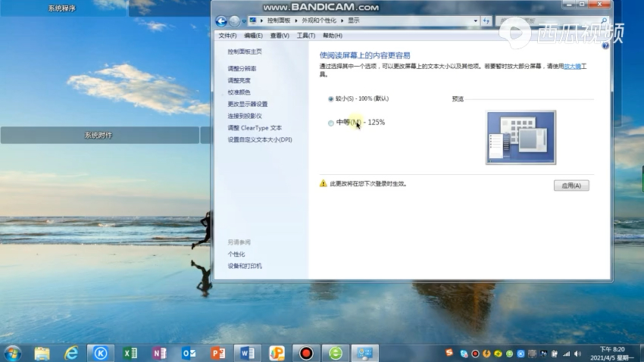This screenshot has width=644, height=362.
Task: Open Bandicam recorder taskbar button
Action: 306,353
